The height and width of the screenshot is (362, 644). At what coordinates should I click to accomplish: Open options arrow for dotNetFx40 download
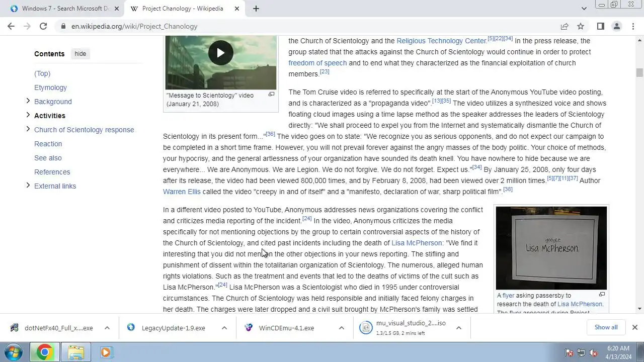(107, 328)
